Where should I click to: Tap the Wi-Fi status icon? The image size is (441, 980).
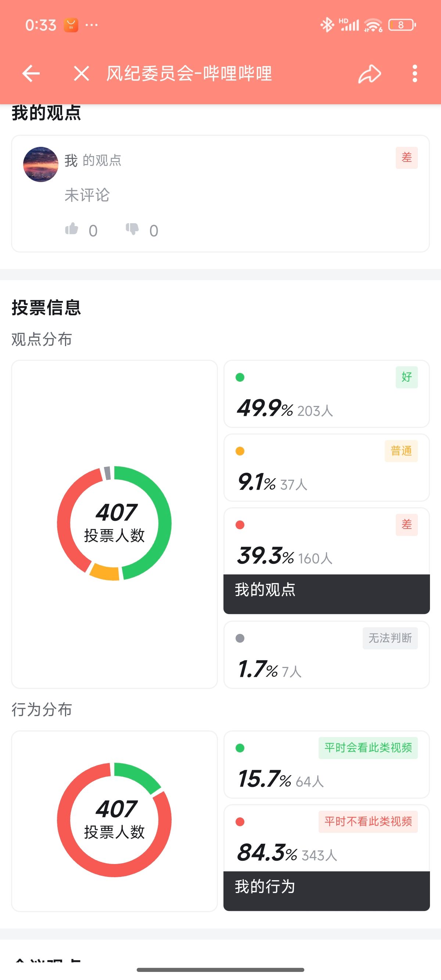pos(373,25)
